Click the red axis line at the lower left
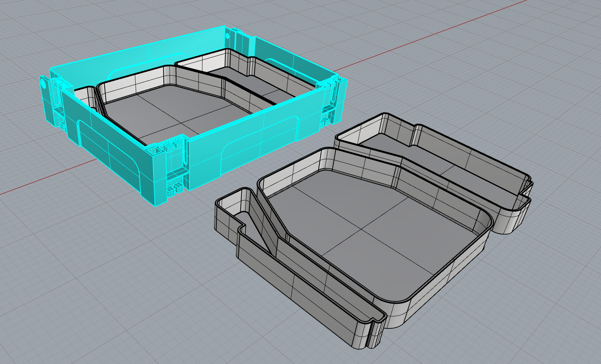This screenshot has height=364, width=601. point(37,183)
